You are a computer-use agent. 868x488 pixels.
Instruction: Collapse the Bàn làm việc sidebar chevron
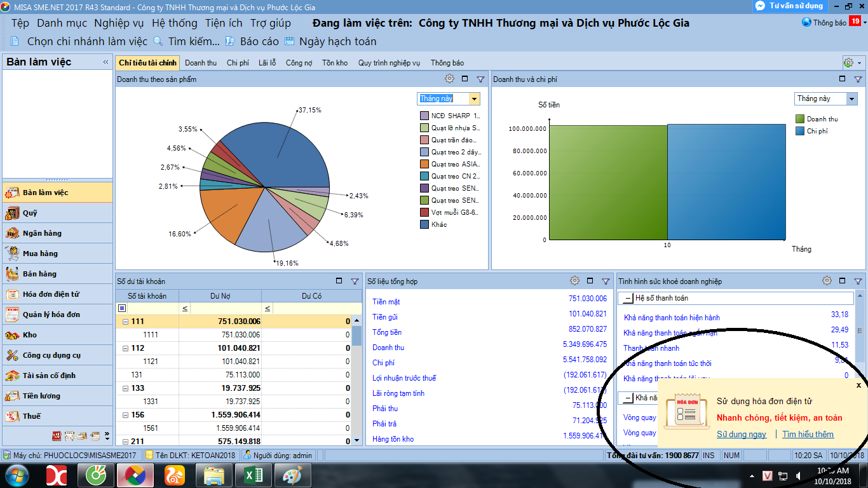coord(105,62)
